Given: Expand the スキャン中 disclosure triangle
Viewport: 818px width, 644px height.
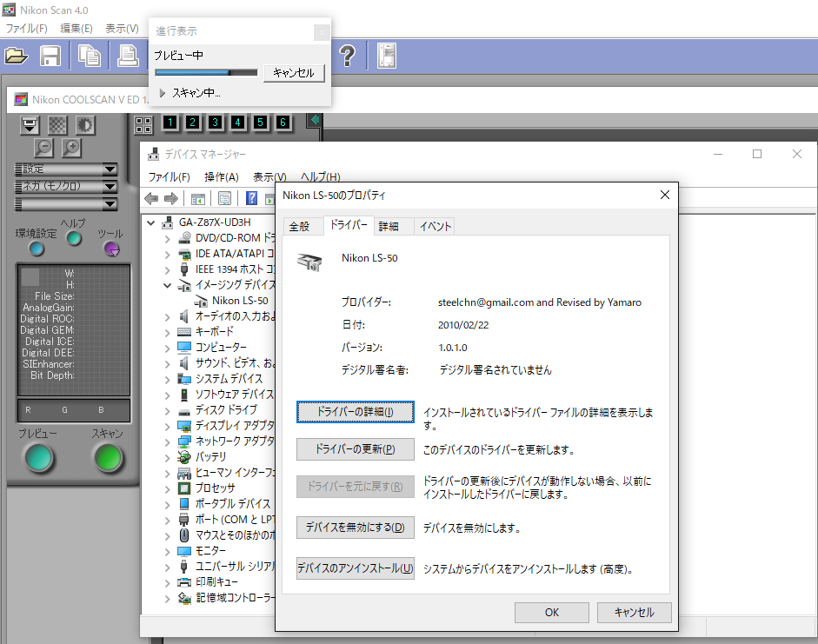Looking at the screenshot, I should (163, 93).
